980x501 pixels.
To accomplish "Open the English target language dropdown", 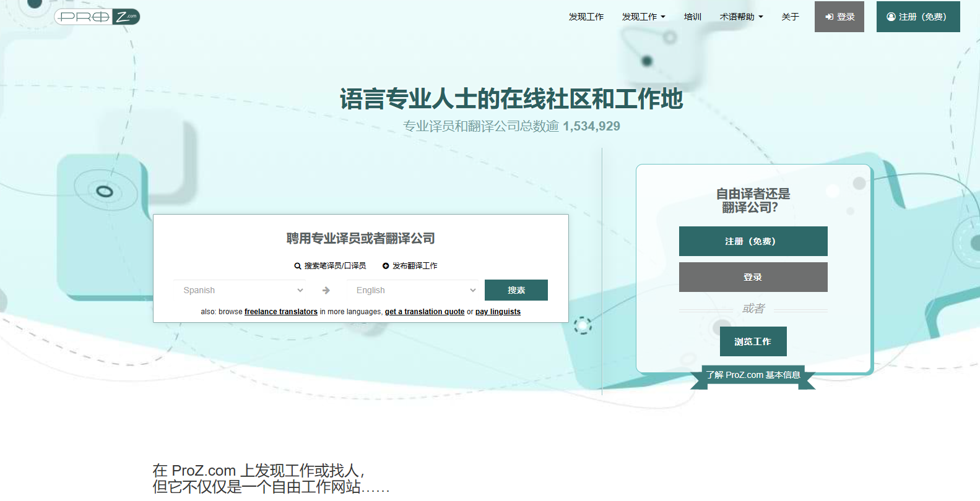I will [x=415, y=290].
